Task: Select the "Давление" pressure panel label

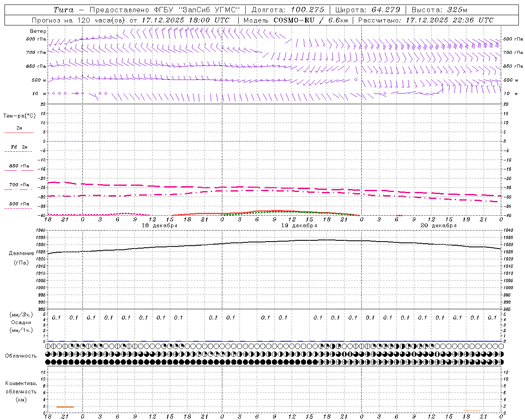Action: point(21,253)
